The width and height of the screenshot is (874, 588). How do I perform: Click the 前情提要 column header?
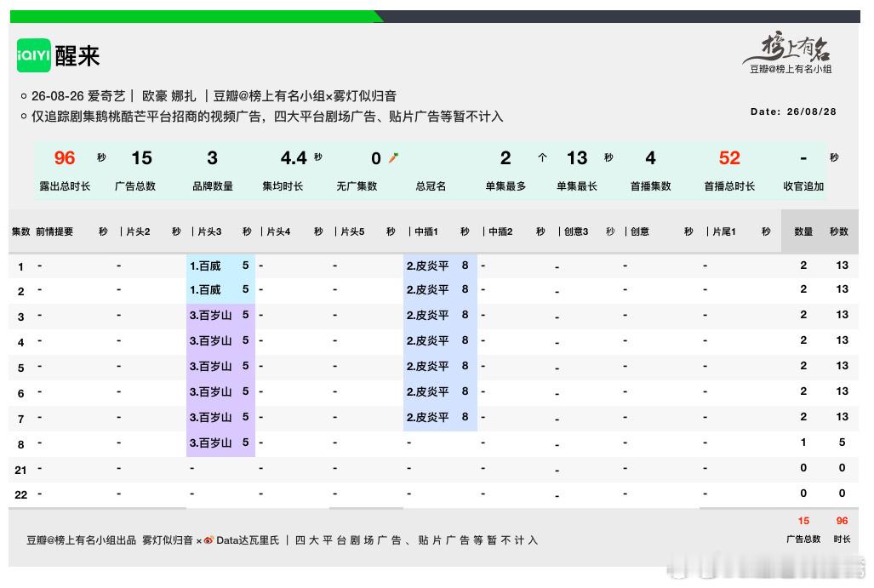[x=54, y=231]
